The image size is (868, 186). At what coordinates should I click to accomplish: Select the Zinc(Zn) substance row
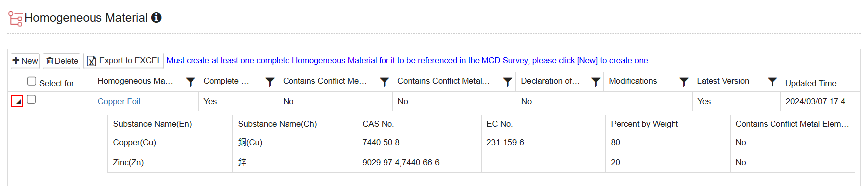(481, 162)
